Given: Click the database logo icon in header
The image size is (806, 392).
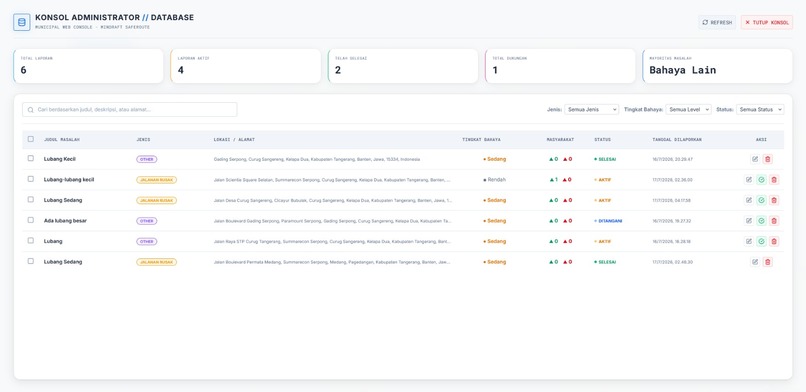Looking at the screenshot, I should [22, 22].
